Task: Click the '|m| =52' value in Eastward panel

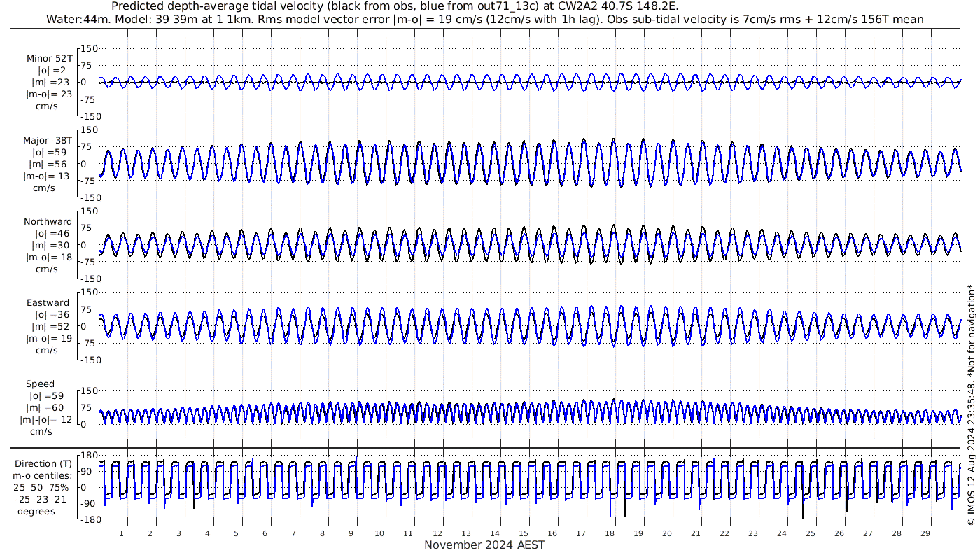Action: pos(50,327)
